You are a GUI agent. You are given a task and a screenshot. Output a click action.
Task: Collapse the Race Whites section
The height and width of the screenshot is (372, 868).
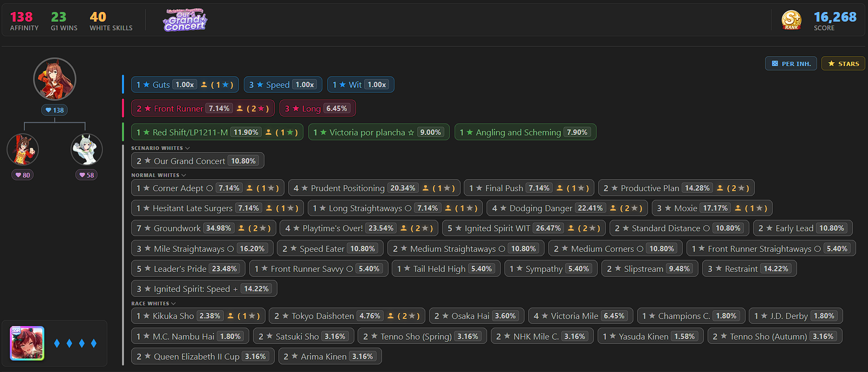[x=153, y=303]
